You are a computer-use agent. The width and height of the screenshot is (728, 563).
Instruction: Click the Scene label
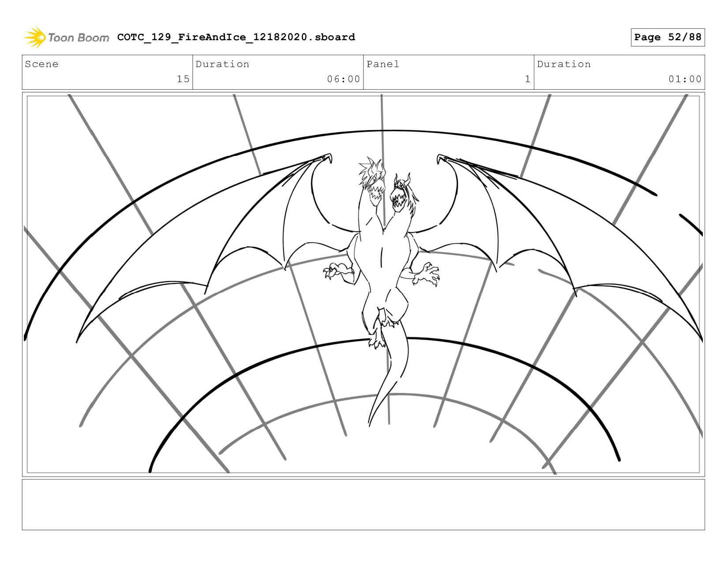pos(41,64)
